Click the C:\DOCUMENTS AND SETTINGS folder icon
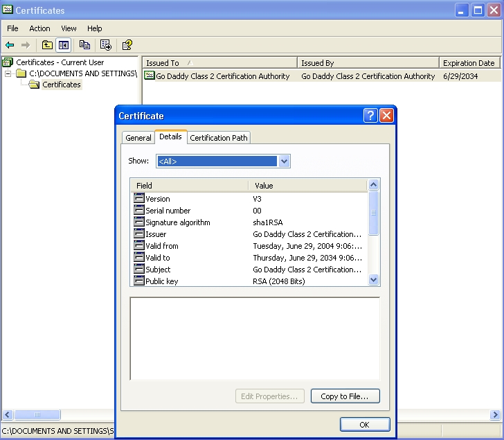This screenshot has height=440, width=504. coord(21,73)
